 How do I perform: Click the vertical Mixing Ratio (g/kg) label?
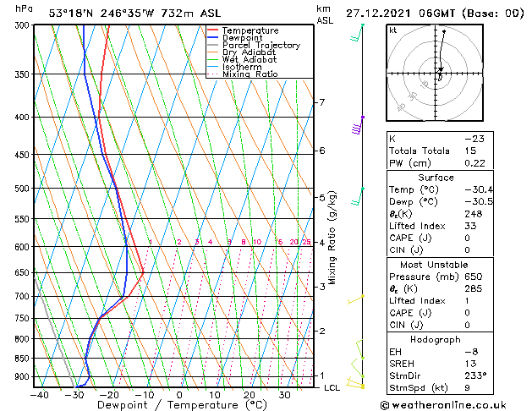[x=332, y=238]
